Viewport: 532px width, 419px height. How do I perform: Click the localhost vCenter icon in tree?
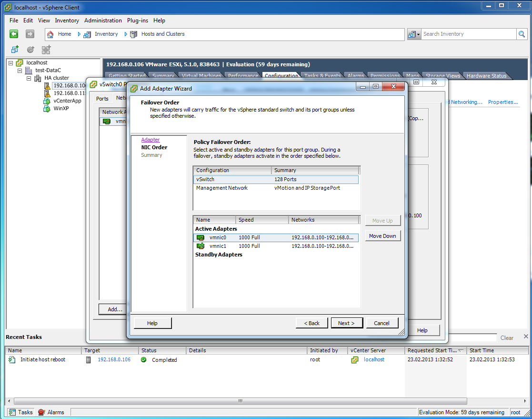(x=20, y=63)
